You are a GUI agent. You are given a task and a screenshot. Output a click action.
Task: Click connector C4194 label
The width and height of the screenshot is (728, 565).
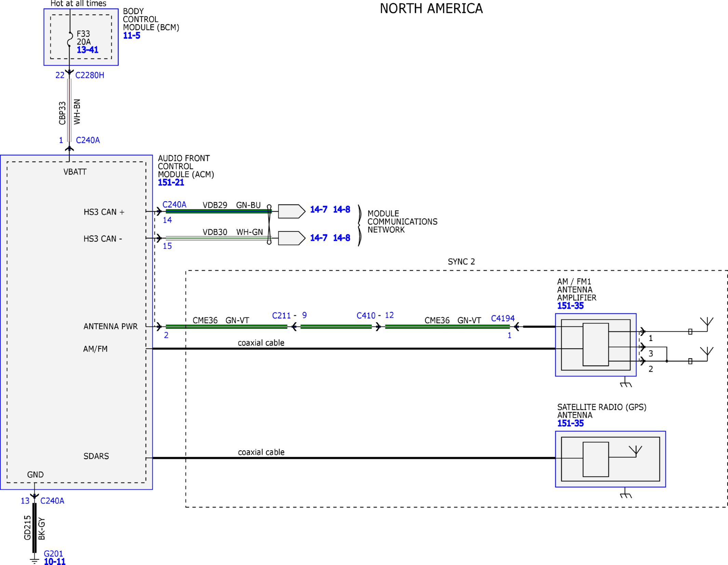coord(503,318)
